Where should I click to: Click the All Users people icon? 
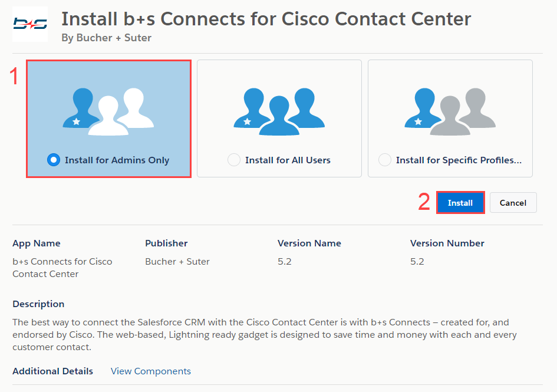pyautogui.click(x=279, y=111)
